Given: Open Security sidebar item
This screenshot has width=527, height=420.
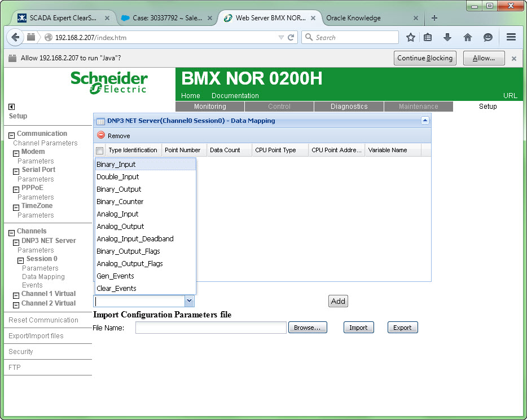Looking at the screenshot, I should (21, 352).
